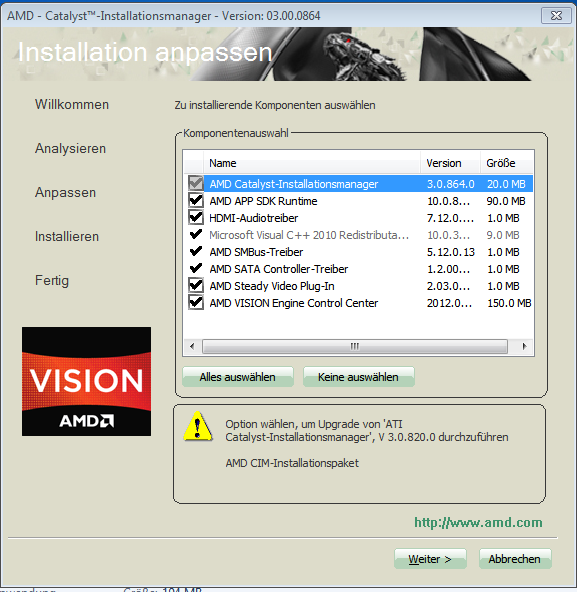Click the list's right scroll arrow
This screenshot has width=577, height=592.
(524, 346)
